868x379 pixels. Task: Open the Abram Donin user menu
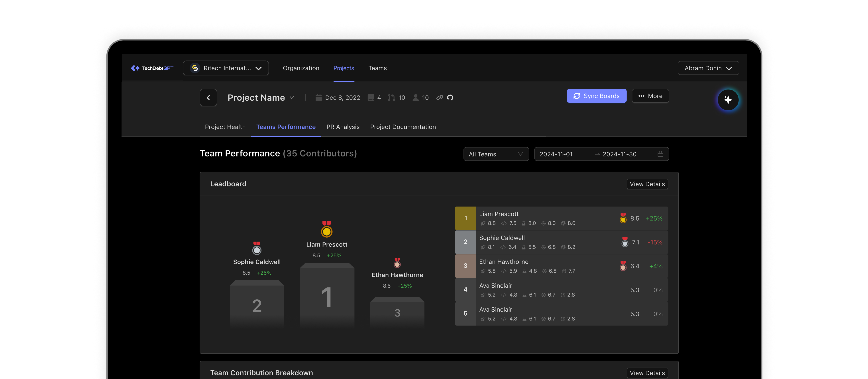point(708,68)
